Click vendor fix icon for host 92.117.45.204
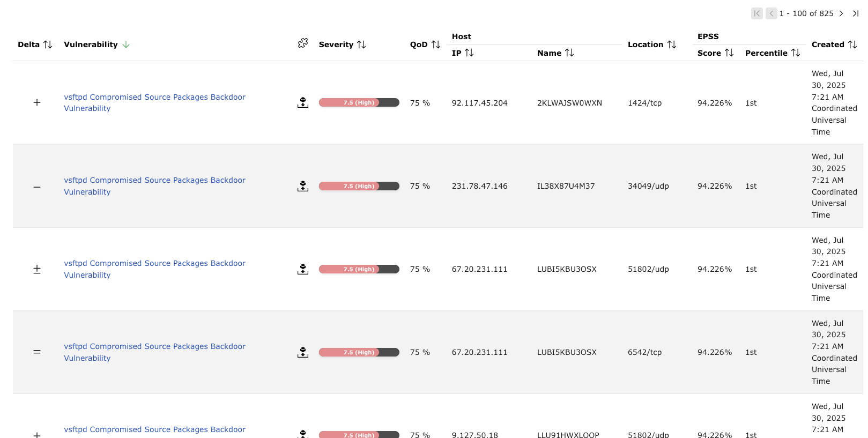The height and width of the screenshot is (438, 868). point(303,102)
